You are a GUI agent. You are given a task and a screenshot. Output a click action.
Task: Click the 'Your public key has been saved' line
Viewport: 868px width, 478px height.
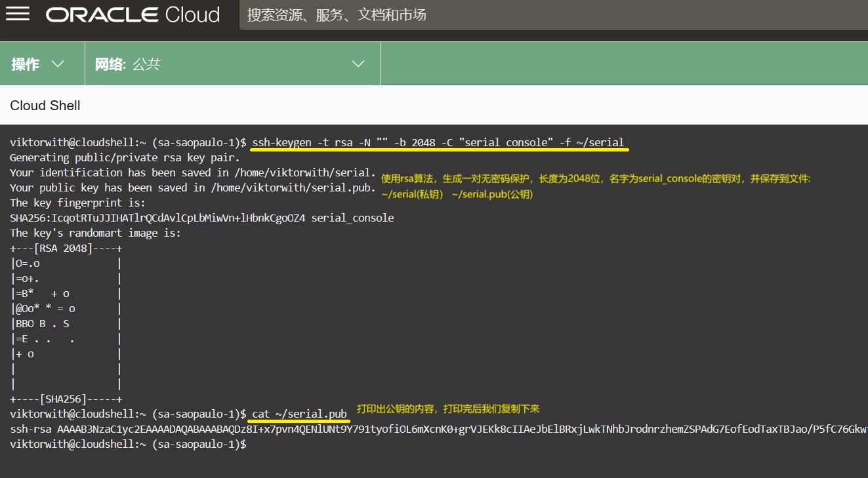coord(193,188)
